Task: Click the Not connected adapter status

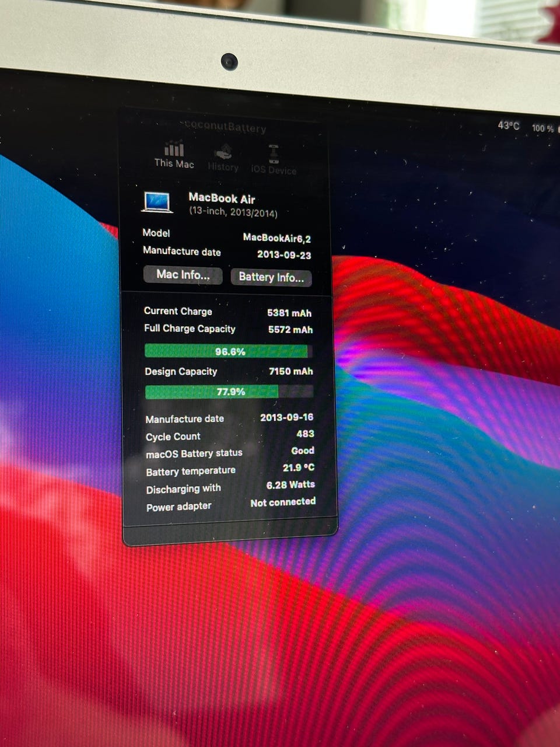Action: (x=283, y=502)
